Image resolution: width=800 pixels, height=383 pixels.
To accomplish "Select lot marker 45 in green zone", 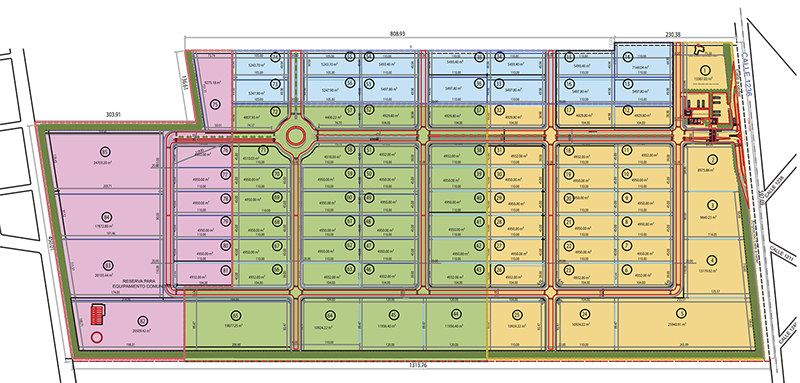I will (393, 314).
